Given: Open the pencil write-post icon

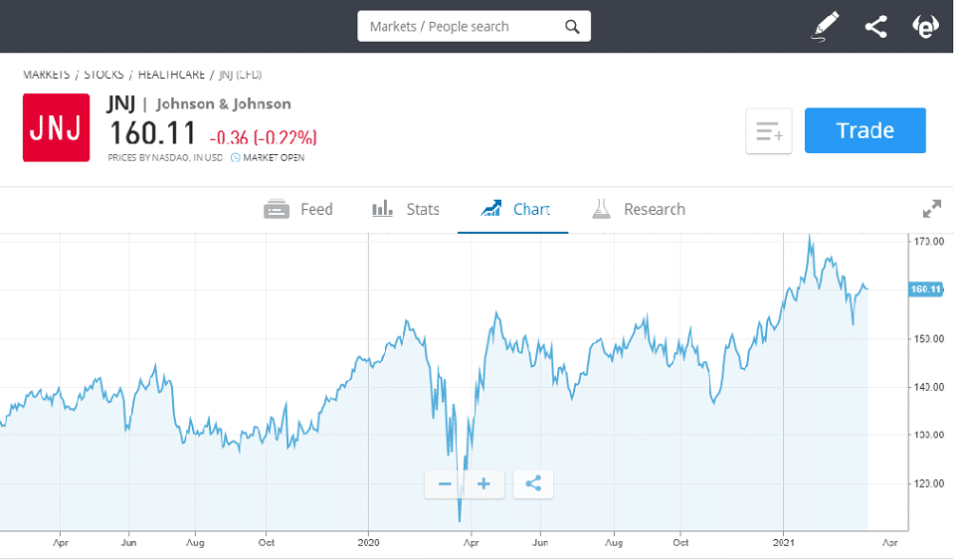Looking at the screenshot, I should tap(825, 27).
